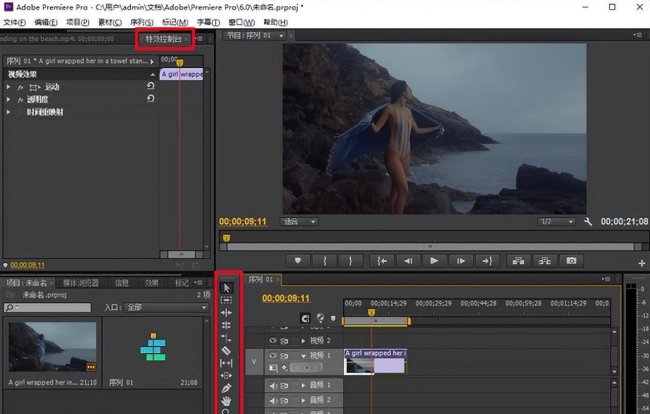
Task: Export frame with the camera icon
Action: [571, 261]
